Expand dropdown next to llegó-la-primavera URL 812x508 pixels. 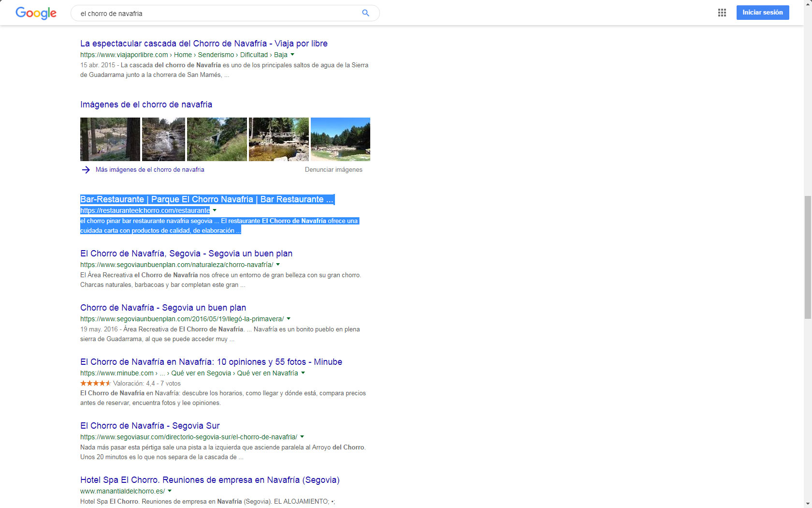pos(289,319)
